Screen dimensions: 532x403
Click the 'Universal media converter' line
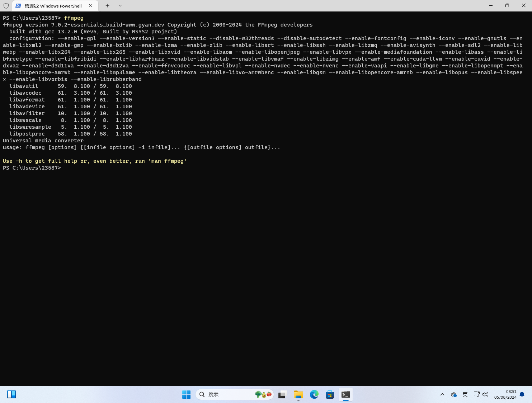pyautogui.click(x=43, y=141)
